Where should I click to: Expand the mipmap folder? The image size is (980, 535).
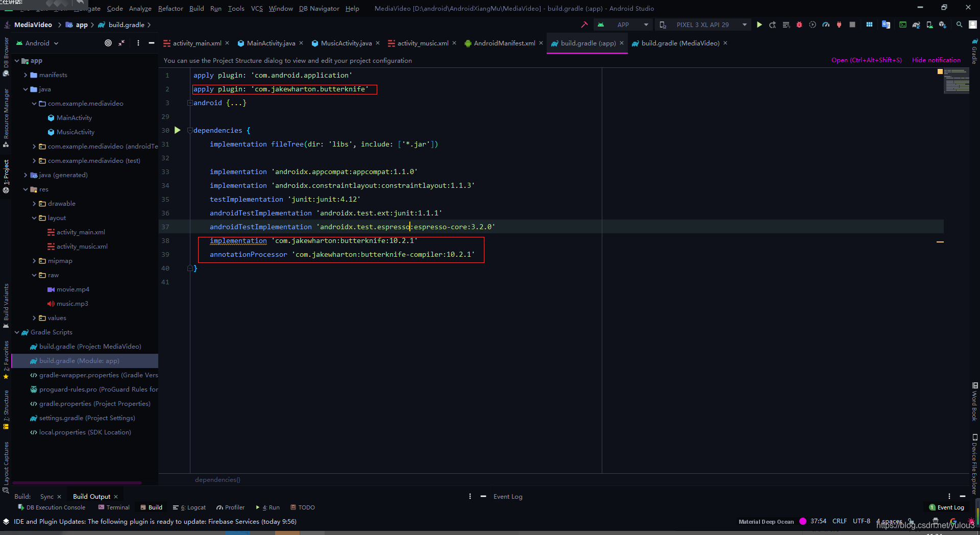[34, 261]
